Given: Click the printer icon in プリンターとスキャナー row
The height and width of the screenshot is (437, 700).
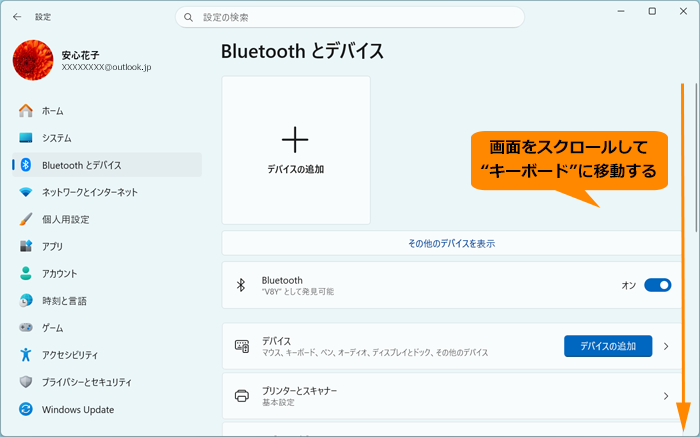Looking at the screenshot, I should coord(242,396).
